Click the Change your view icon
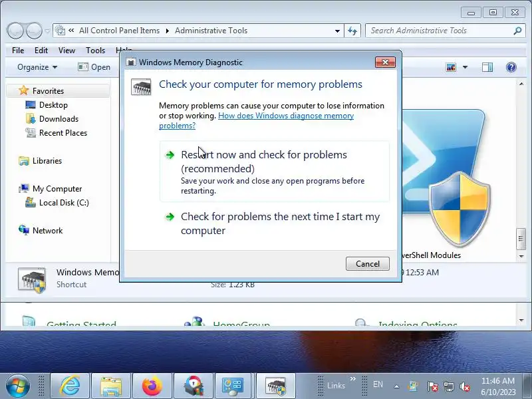 pos(451,67)
